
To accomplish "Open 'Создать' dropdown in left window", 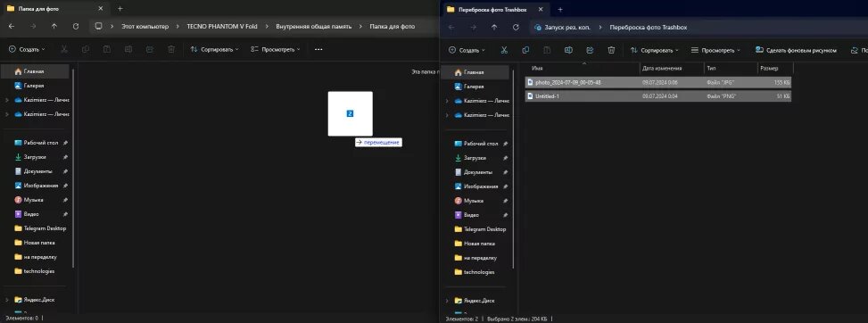I will 27,49.
